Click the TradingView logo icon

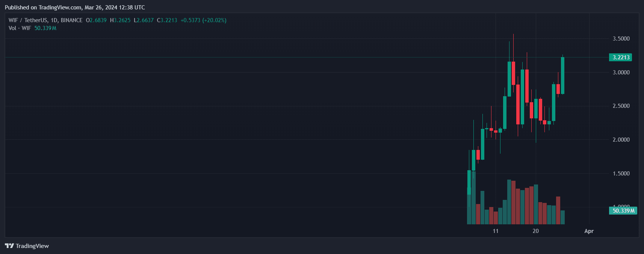click(9, 246)
